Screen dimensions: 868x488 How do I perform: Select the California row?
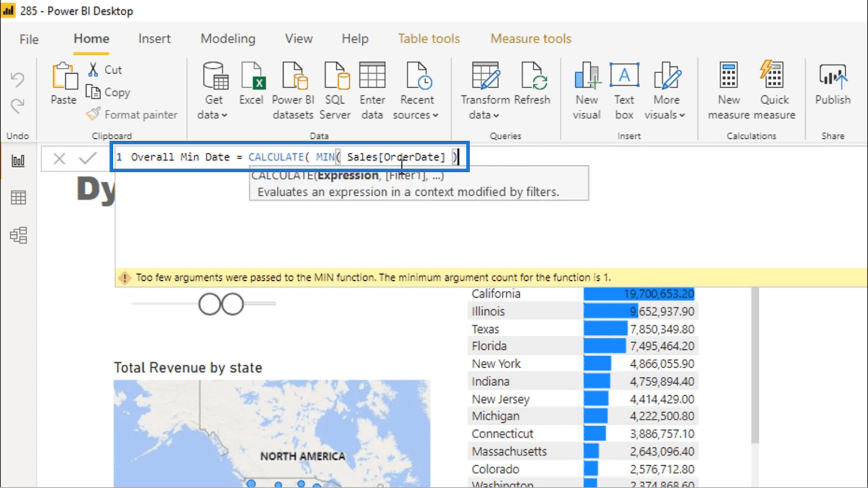(x=583, y=294)
